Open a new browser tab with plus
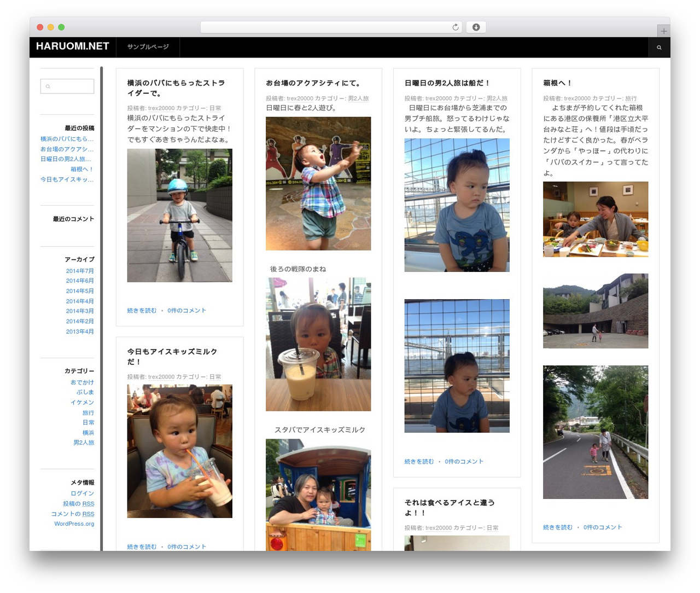Image resolution: width=700 pixels, height=593 pixels. [x=663, y=31]
